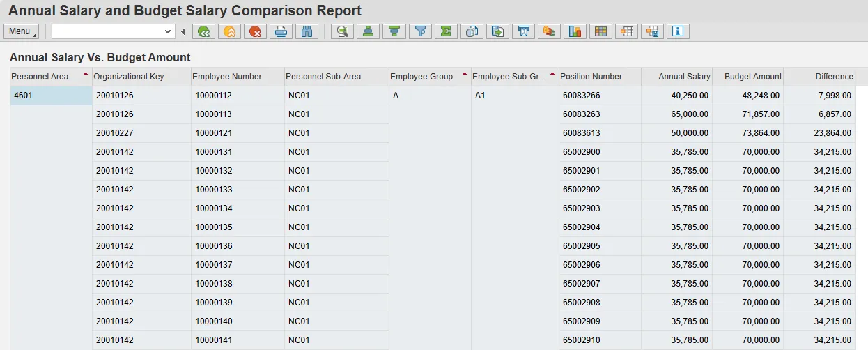Screen dimensions: 868x350
Task: Expand the command field dropdown
Action: tap(168, 31)
